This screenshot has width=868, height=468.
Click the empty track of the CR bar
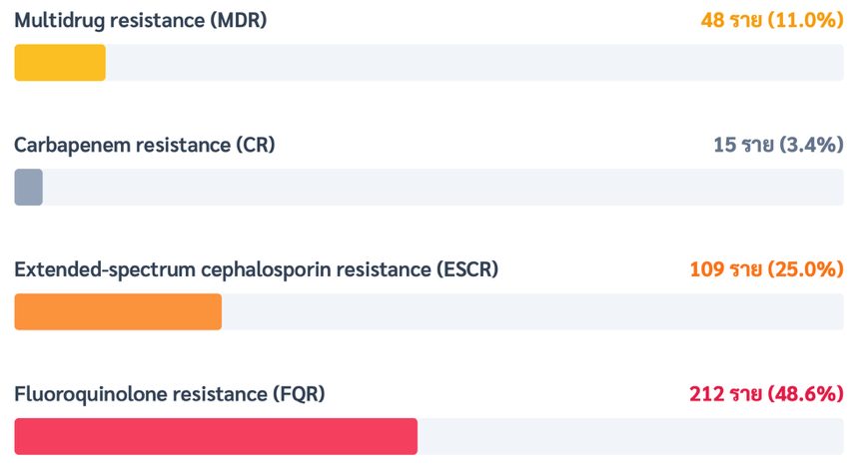pos(442,188)
